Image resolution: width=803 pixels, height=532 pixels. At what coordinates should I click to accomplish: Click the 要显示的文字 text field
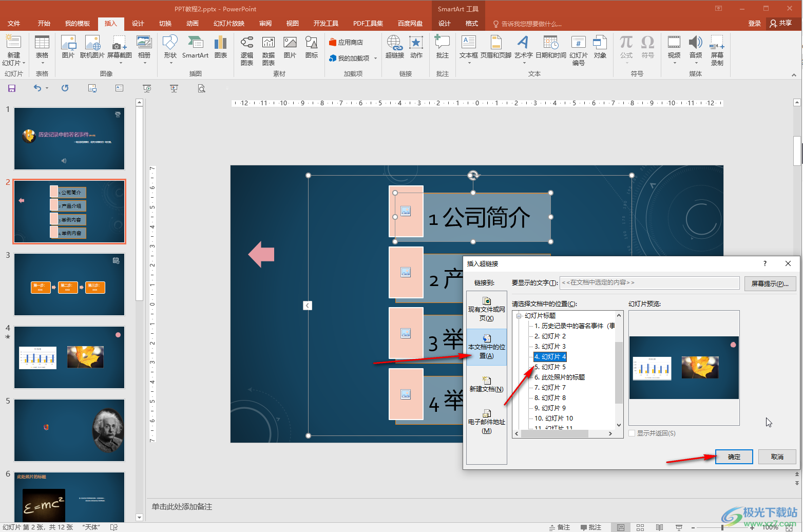[x=649, y=283]
